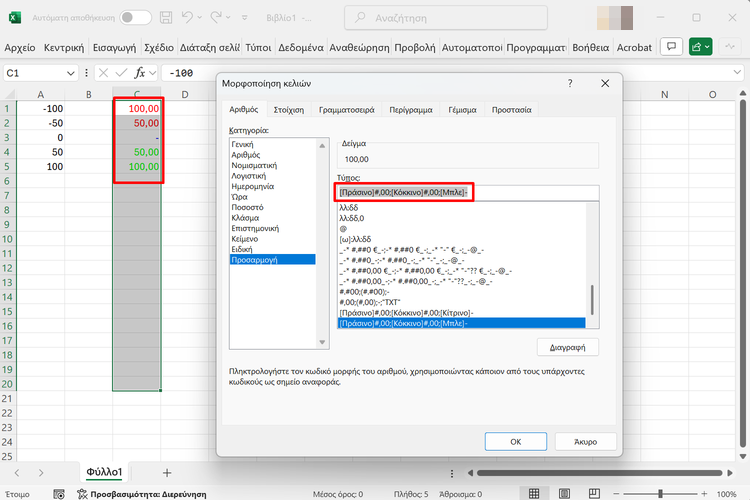Add a new sheet with plus icon
This screenshot has height=500, width=750.
tap(167, 473)
